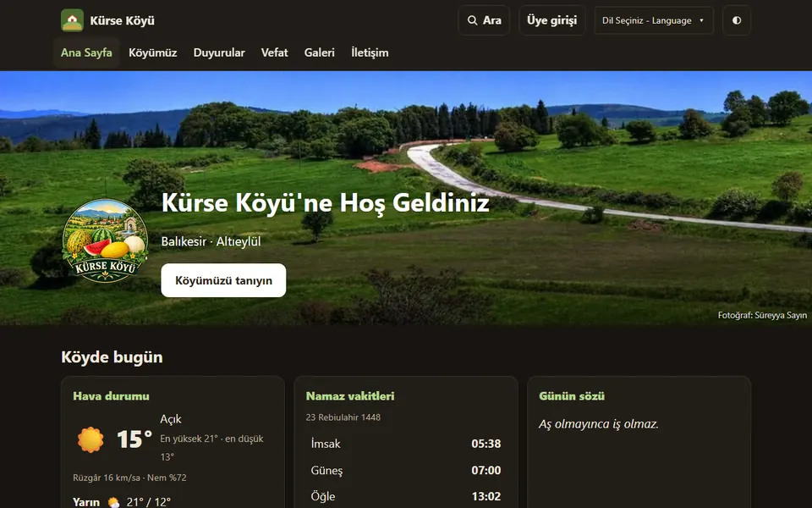Click the Kürse Köyü house logo icon
Image resolution: width=812 pixels, height=508 pixels.
[72, 20]
